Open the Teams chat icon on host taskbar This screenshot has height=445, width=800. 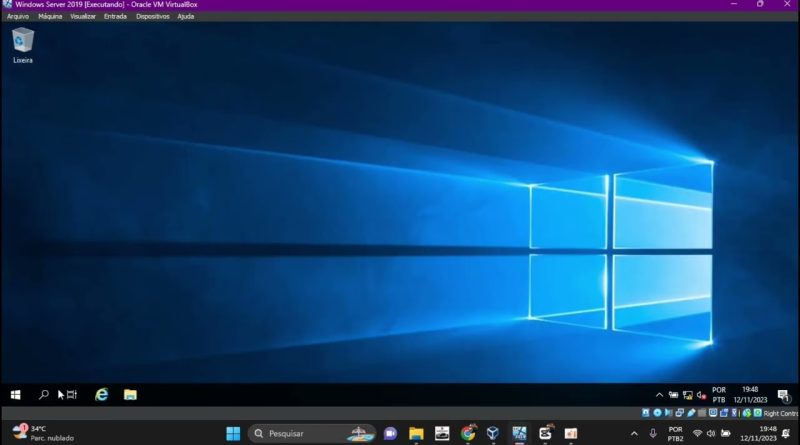point(390,433)
